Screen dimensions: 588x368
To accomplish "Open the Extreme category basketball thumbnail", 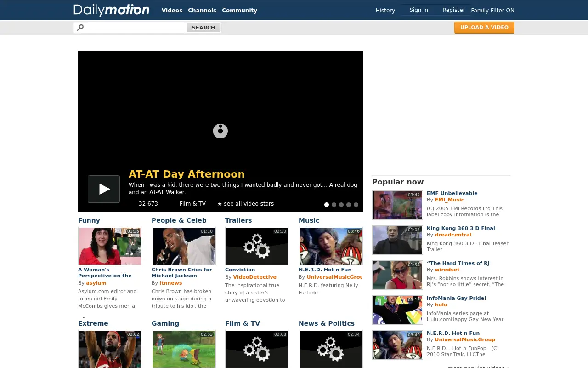I will [x=110, y=349].
